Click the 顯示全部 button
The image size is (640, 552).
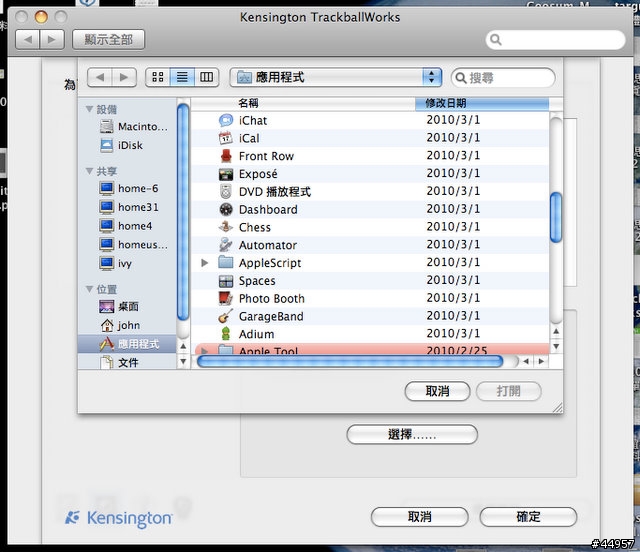pyautogui.click(x=109, y=40)
